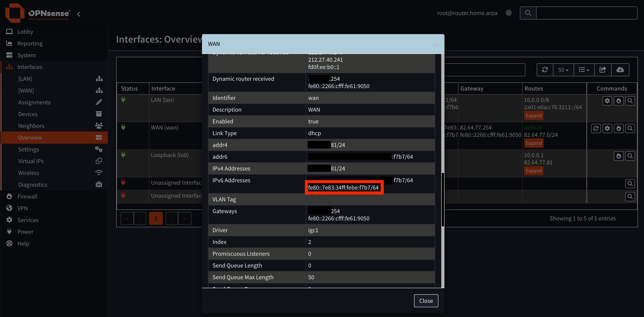Image resolution: width=644 pixels, height=317 pixels.
Task: Collapse the sidebar with the chevron arrow
Action: (79, 14)
